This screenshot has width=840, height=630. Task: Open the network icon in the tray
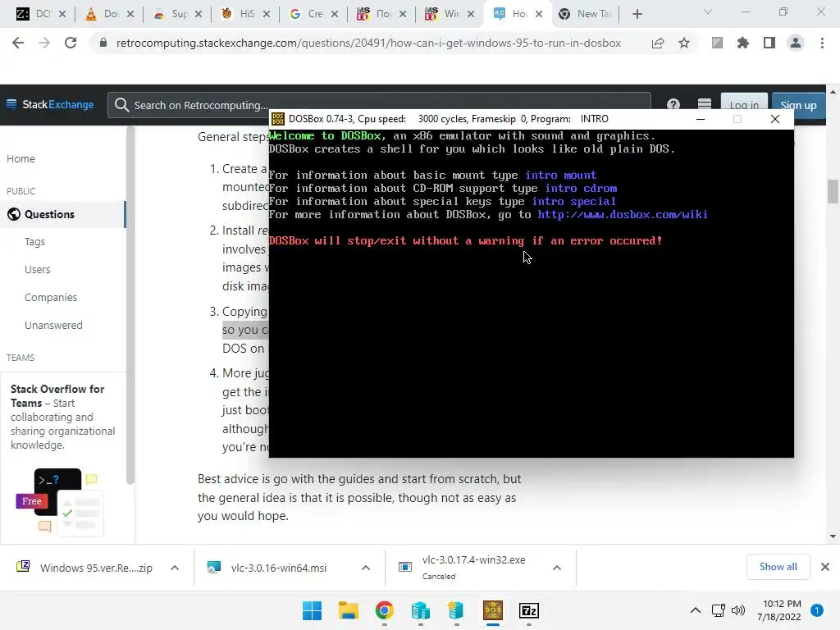[x=719, y=610]
